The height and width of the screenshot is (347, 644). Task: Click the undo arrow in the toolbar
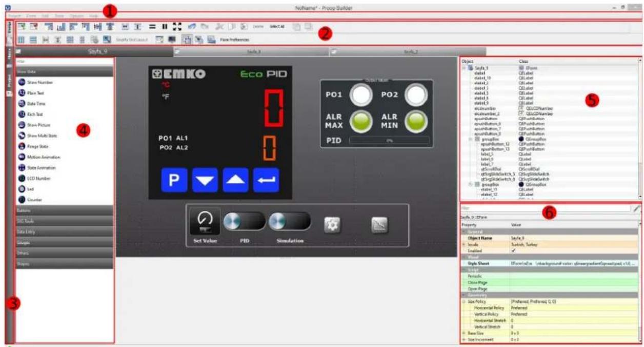192,26
